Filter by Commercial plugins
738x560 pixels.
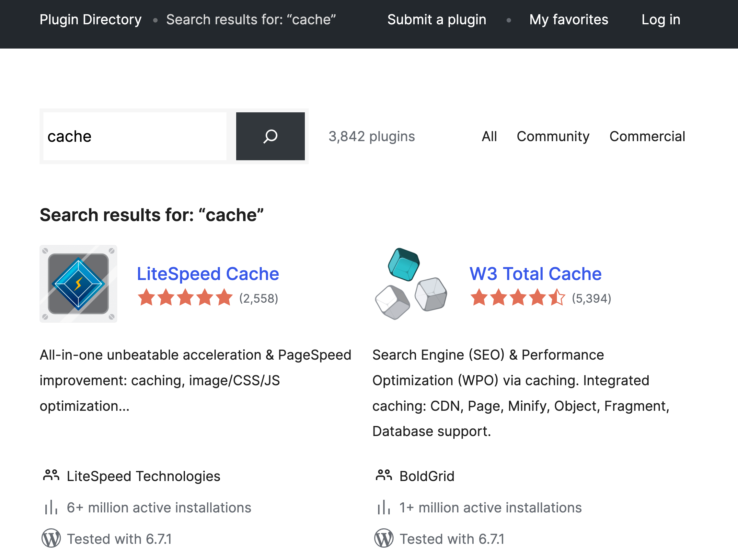click(x=647, y=136)
